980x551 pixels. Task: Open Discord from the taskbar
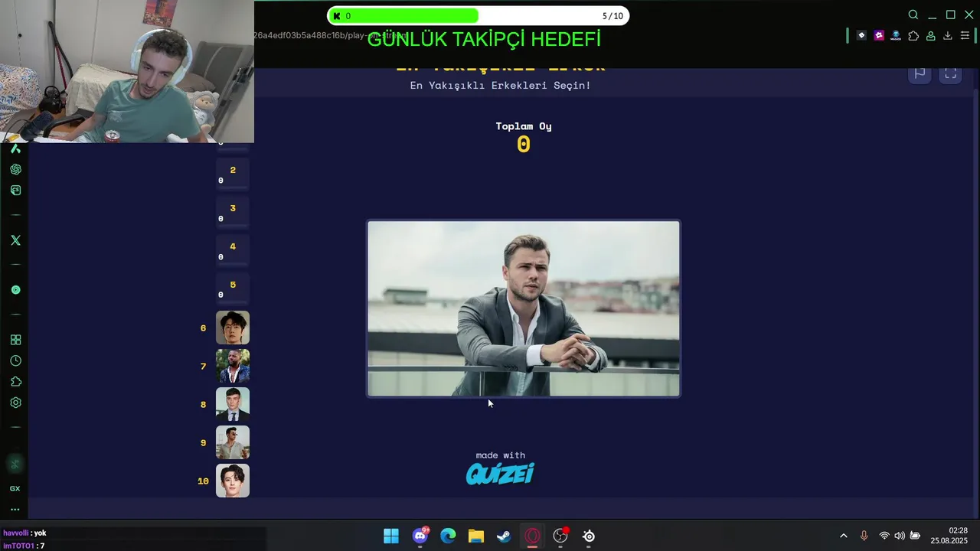pos(420,536)
